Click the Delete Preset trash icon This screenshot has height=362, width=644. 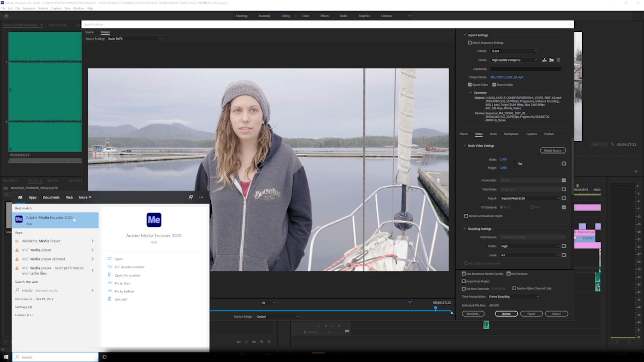(558, 60)
